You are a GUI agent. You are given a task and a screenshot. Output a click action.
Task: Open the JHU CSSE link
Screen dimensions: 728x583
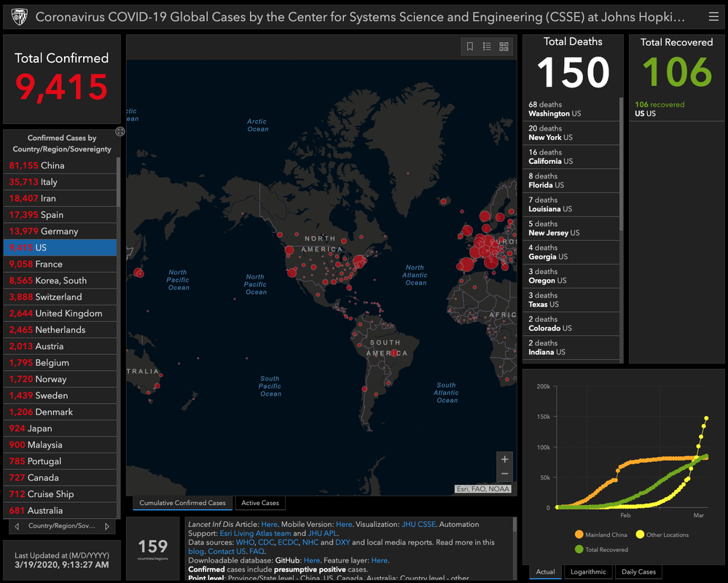pyautogui.click(x=418, y=524)
